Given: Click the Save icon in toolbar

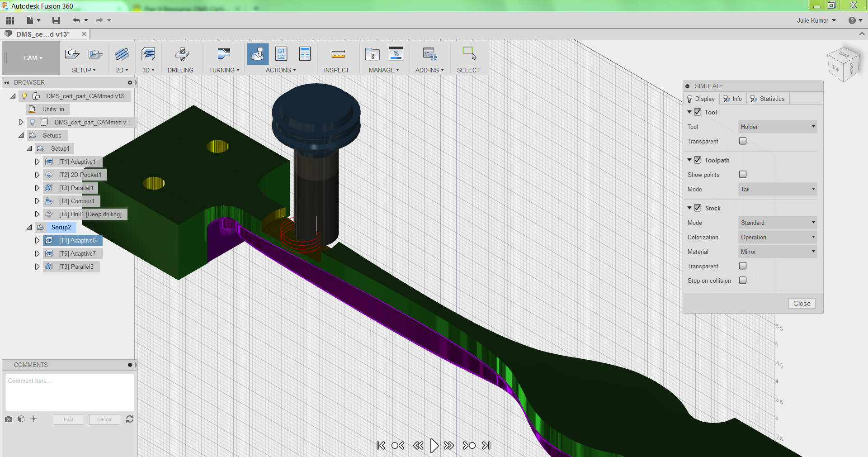Looking at the screenshot, I should point(56,20).
